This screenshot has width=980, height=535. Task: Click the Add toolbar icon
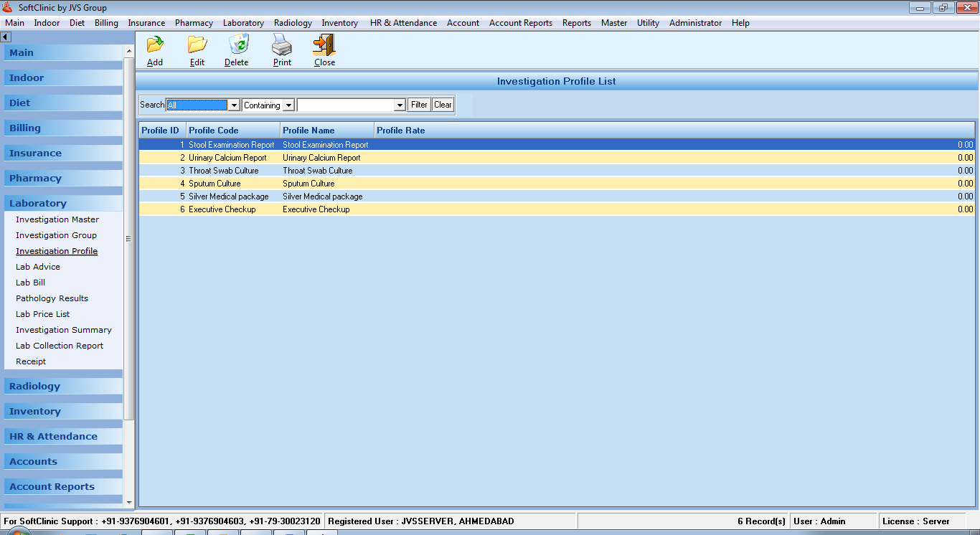pos(155,45)
